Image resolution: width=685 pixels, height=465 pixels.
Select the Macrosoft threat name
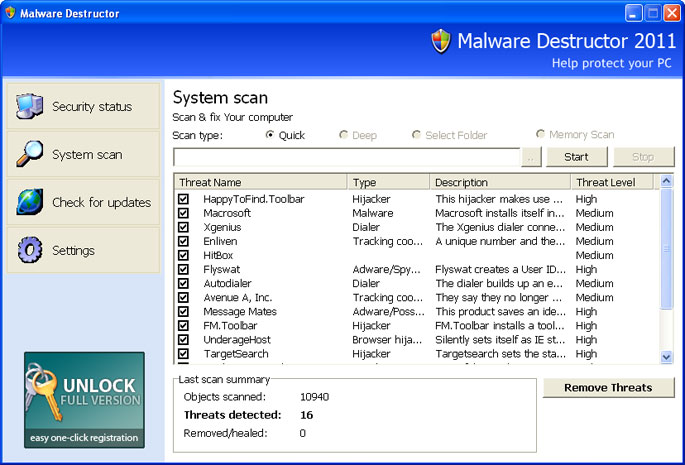click(x=227, y=213)
